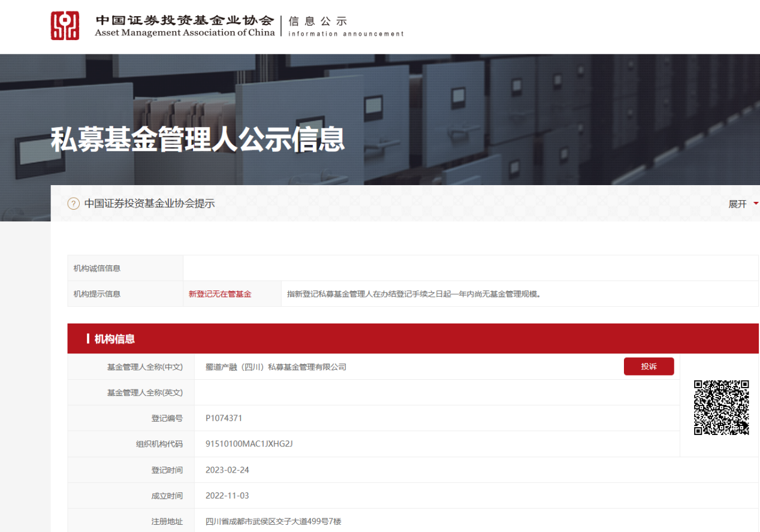Screen dimensions: 760x532
Task: Click the question mark tip icon
Action: (73, 204)
